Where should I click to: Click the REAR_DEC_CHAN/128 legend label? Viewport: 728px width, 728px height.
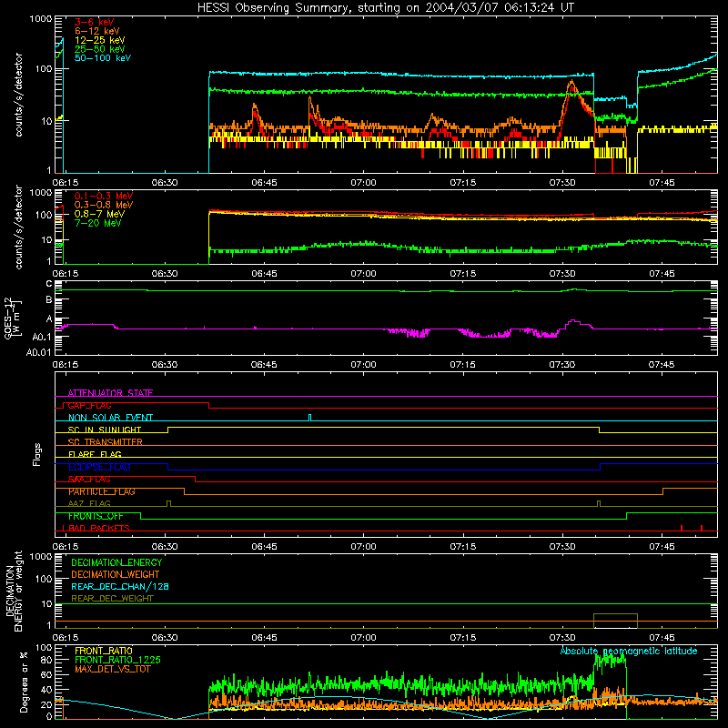click(120, 587)
